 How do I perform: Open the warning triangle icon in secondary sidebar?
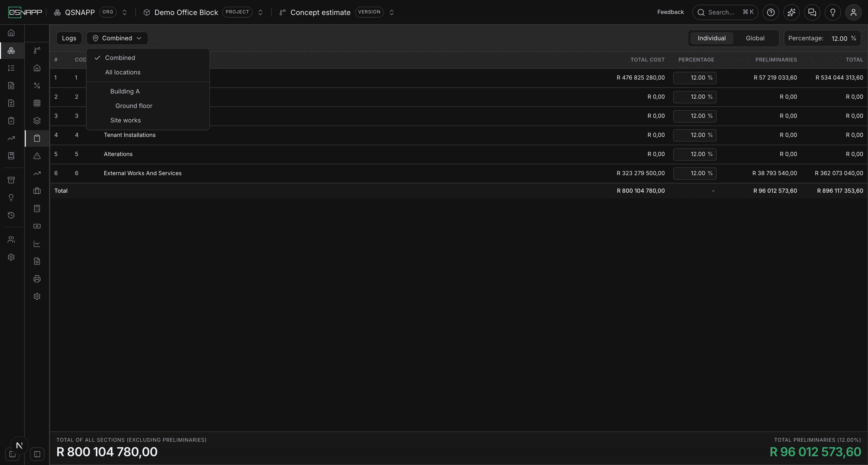click(x=37, y=156)
